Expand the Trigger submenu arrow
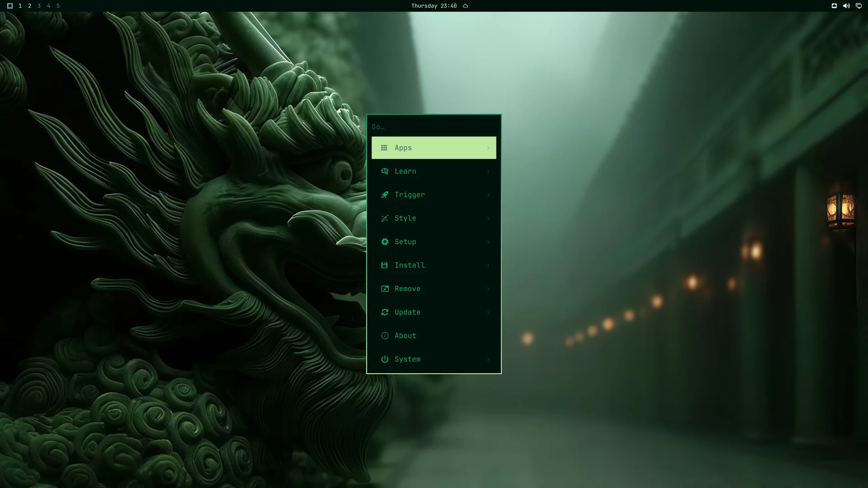 point(488,195)
